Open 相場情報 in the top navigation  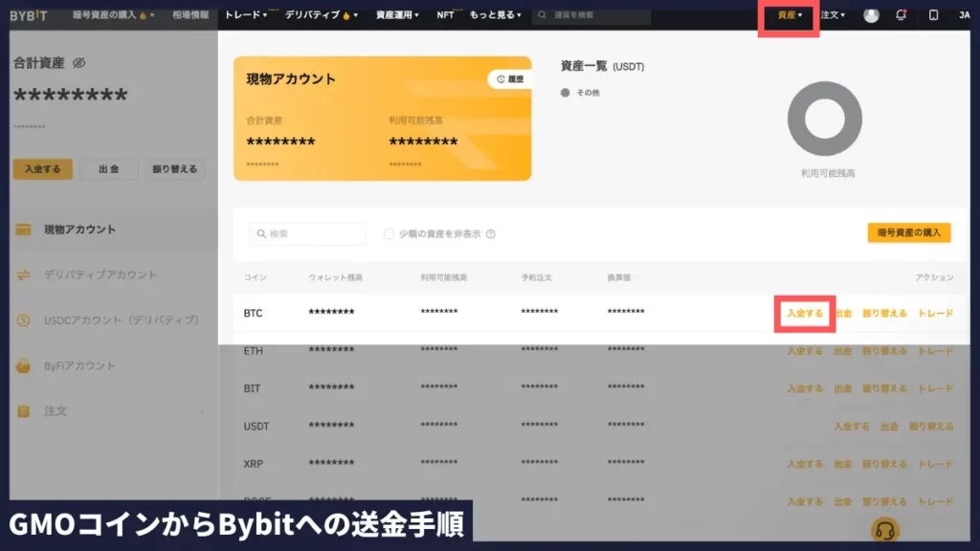190,15
